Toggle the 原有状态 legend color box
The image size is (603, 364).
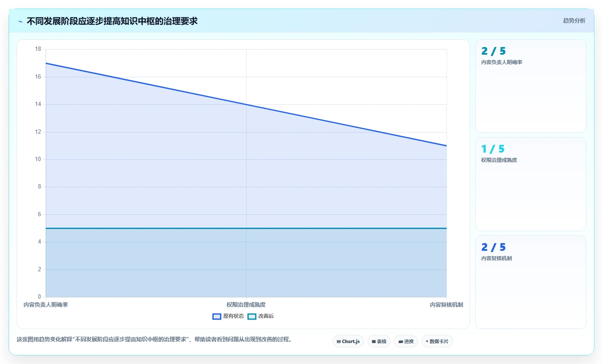point(217,316)
